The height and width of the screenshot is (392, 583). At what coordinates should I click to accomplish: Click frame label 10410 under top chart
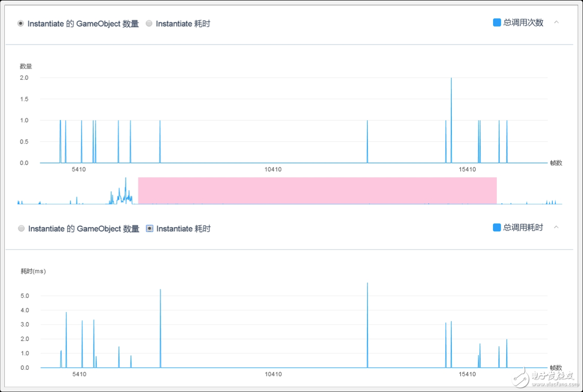[x=273, y=170]
